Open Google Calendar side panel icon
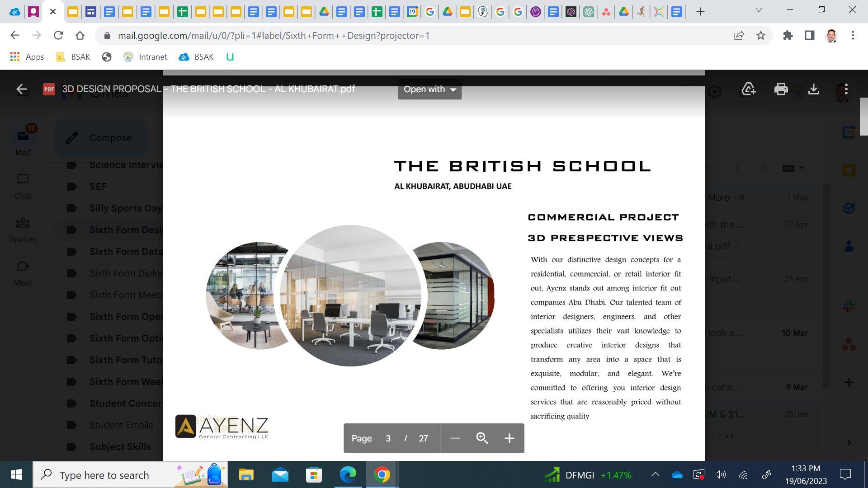868x488 pixels. (x=849, y=132)
